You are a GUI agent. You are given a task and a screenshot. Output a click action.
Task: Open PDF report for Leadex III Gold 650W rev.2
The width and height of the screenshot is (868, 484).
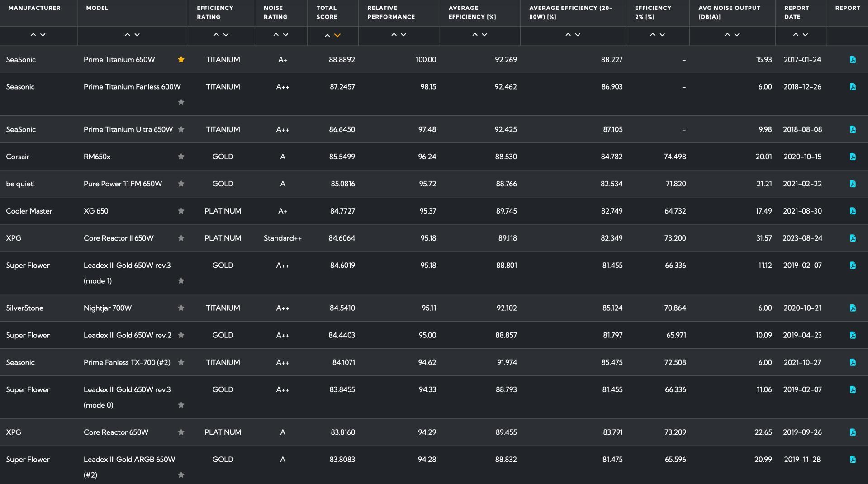[853, 335]
